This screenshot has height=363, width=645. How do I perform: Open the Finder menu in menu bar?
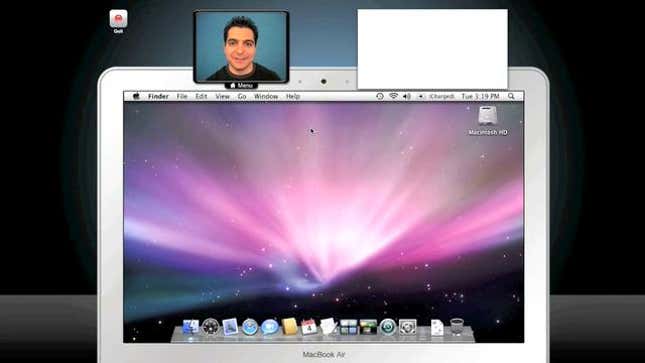[158, 96]
